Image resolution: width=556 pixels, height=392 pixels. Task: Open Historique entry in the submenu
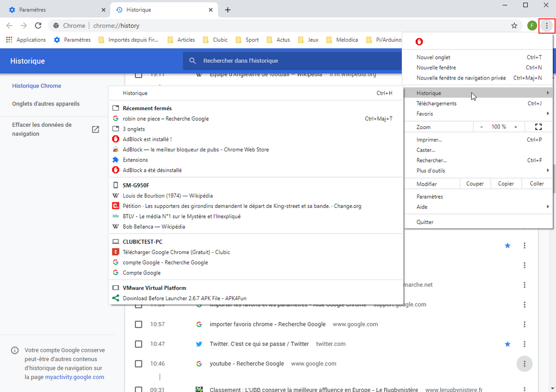256,93
